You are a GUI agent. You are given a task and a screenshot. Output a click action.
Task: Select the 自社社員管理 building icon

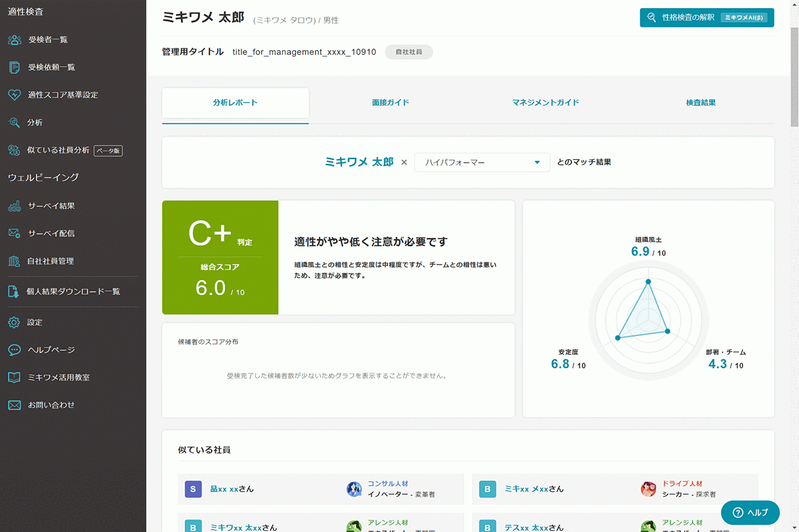[x=14, y=261]
